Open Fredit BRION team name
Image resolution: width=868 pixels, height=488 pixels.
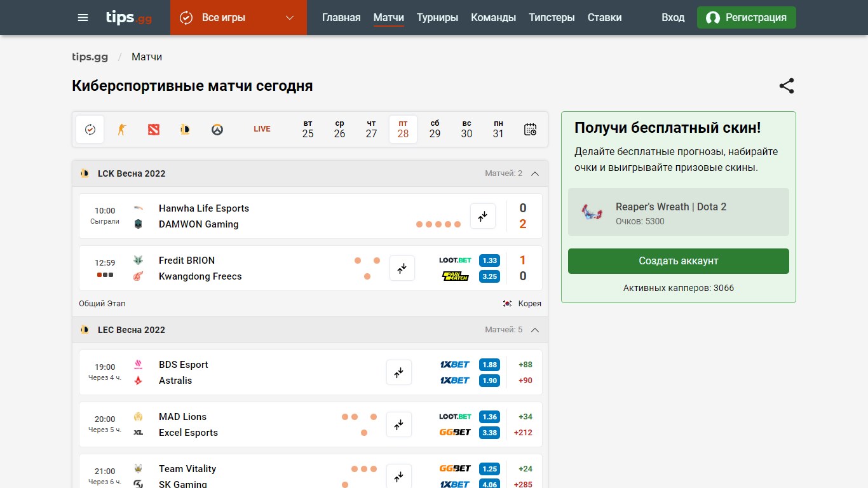(x=187, y=261)
